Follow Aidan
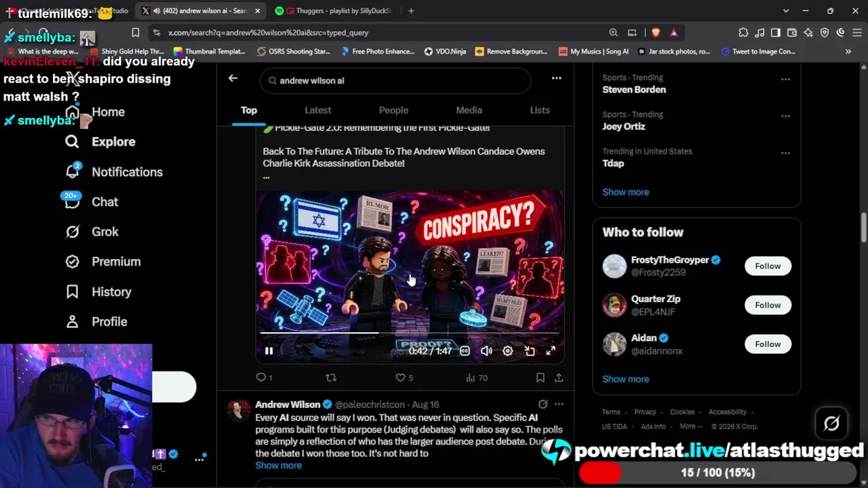This screenshot has height=488, width=868. pyautogui.click(x=768, y=344)
